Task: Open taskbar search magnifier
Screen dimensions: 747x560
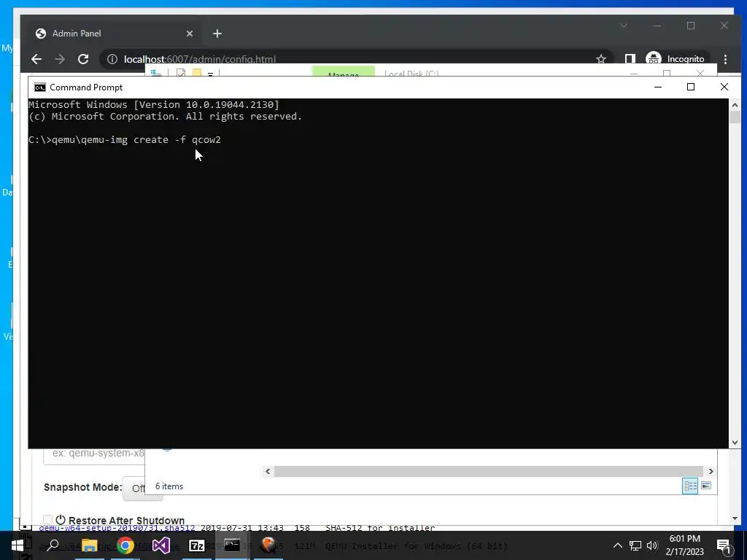Action: click(53, 545)
